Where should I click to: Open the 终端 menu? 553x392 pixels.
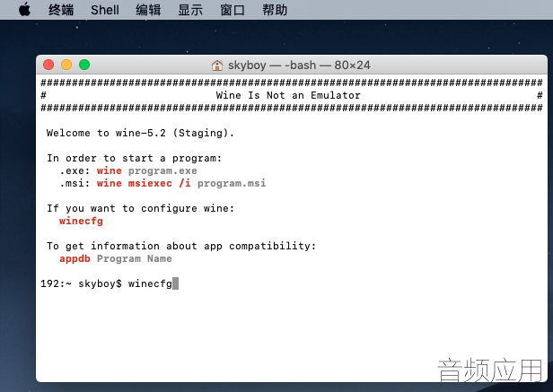[x=61, y=10]
